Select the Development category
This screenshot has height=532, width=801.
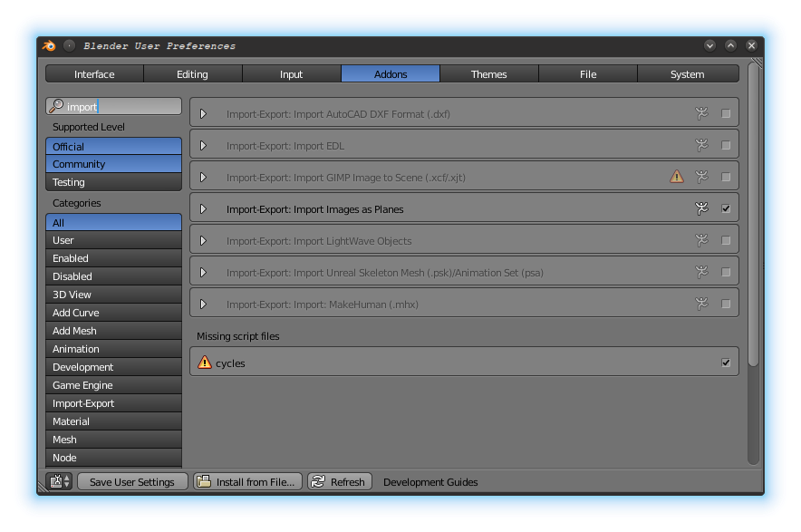click(113, 367)
